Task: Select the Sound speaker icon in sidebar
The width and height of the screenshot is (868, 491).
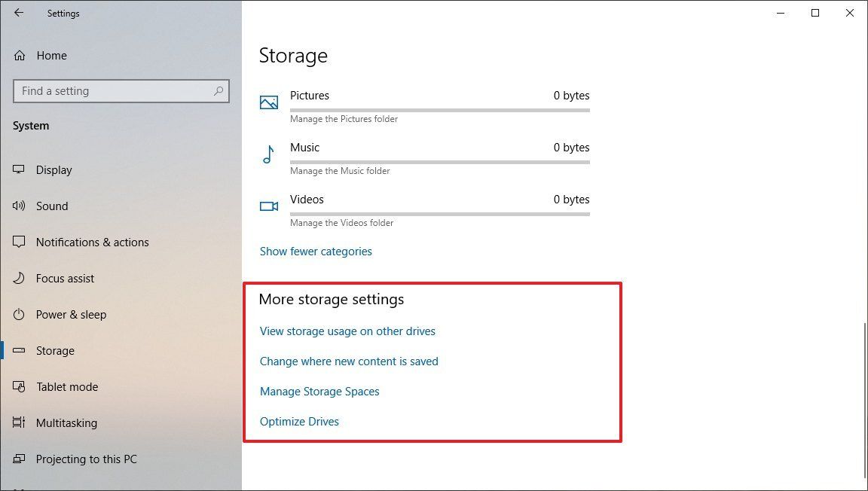Action: pyautogui.click(x=19, y=206)
